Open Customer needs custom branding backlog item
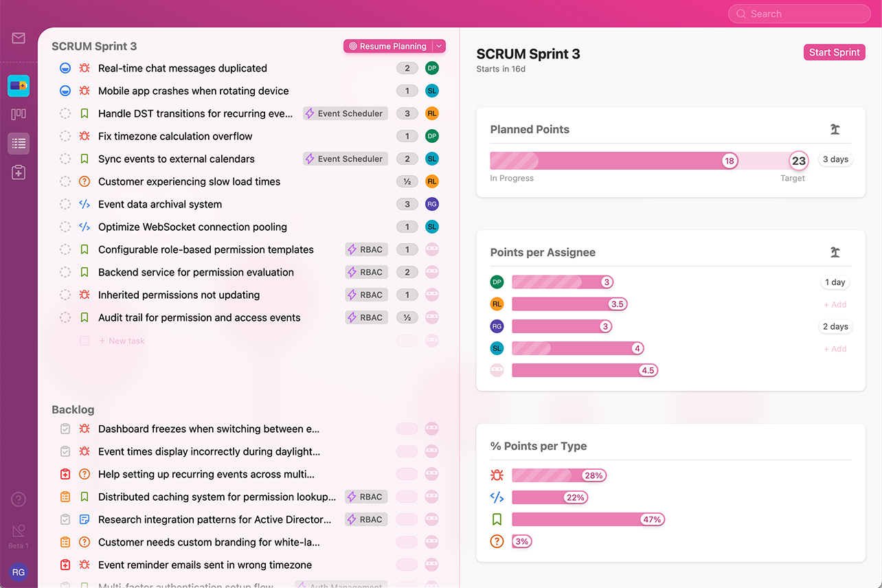The image size is (882, 588). point(209,542)
